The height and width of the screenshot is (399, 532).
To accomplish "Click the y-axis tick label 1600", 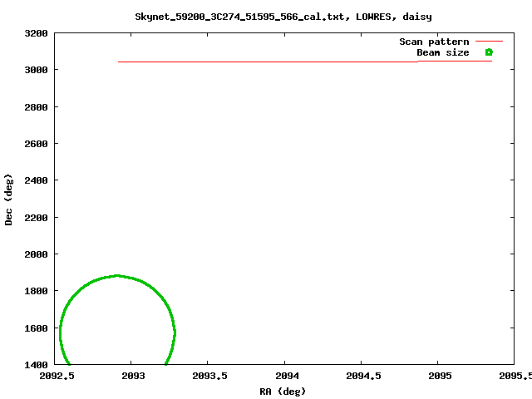I will click(36, 328).
